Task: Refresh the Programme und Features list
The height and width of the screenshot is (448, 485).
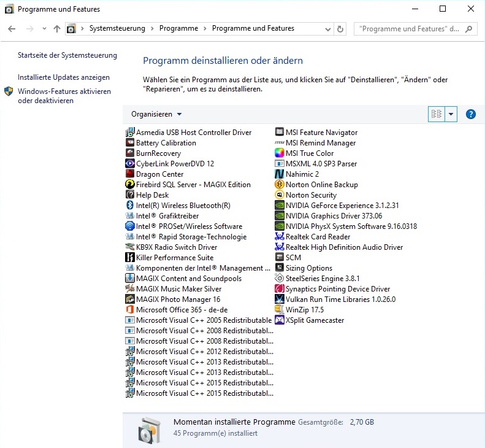Action: (340, 29)
